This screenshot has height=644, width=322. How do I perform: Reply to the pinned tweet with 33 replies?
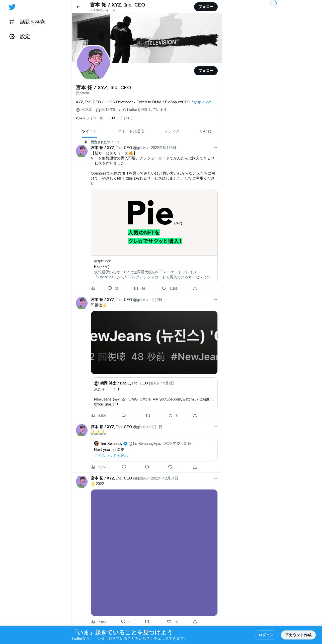click(110, 288)
